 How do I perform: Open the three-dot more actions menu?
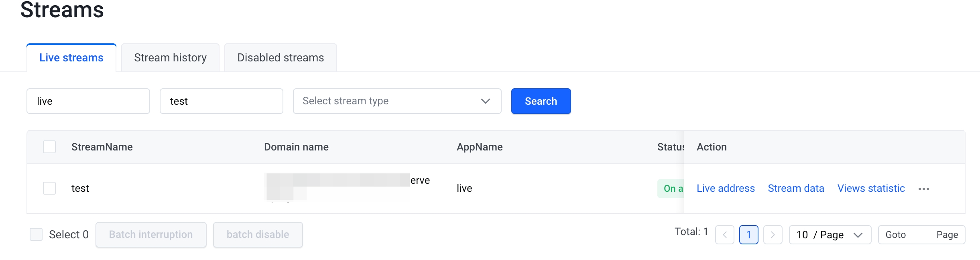[x=923, y=189]
